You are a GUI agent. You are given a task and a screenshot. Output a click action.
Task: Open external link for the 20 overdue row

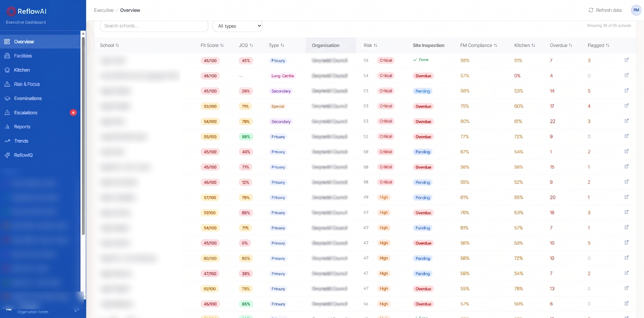click(627, 197)
